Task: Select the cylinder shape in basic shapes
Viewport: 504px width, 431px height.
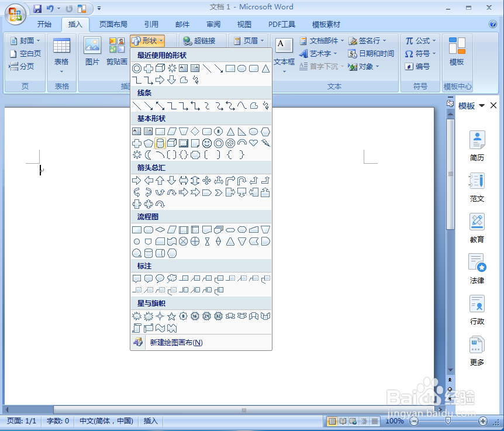Action: (x=160, y=143)
